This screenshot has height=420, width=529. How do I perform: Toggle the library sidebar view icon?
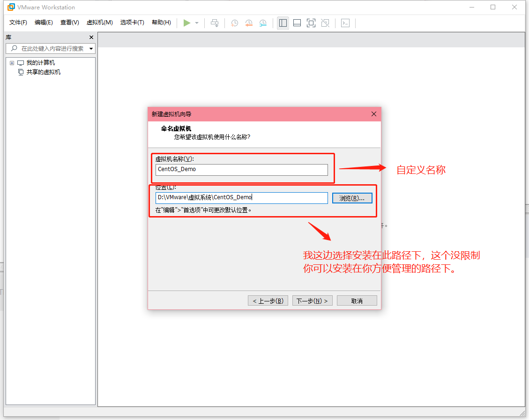pos(283,23)
